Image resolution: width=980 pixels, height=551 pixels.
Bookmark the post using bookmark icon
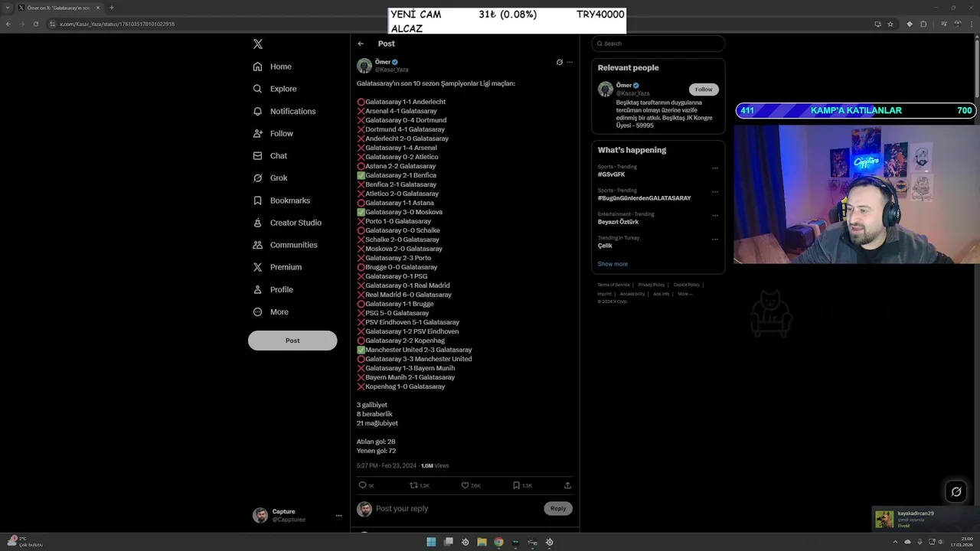[x=516, y=485]
